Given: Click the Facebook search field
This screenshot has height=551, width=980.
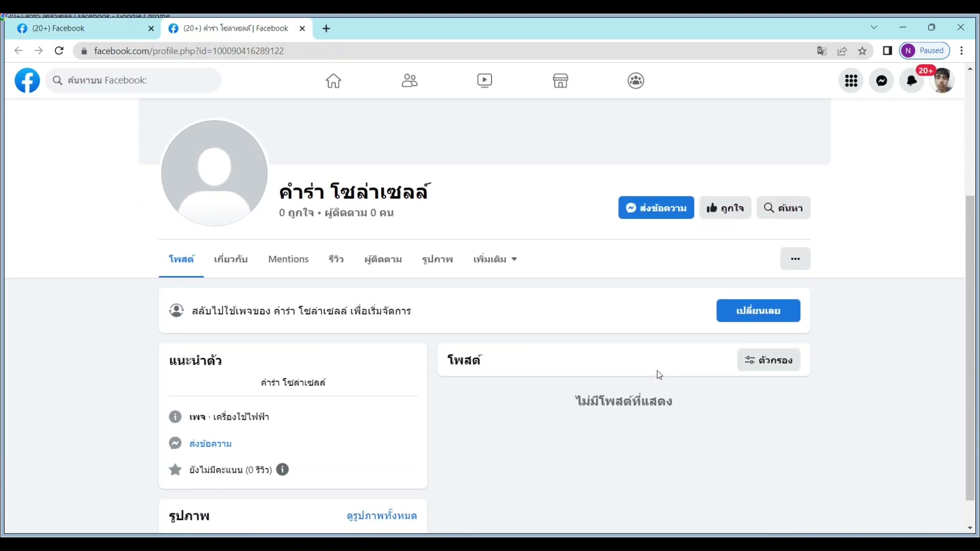Looking at the screenshot, I should (x=134, y=80).
